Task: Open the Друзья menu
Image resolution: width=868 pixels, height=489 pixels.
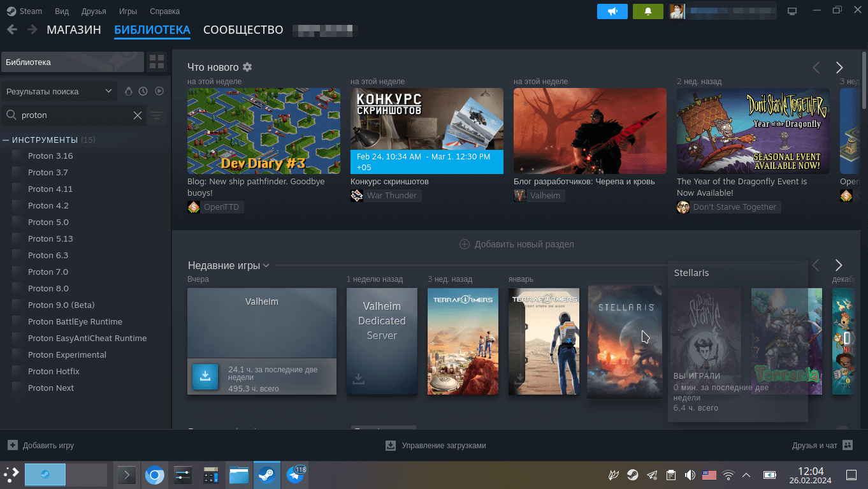Action: point(94,11)
